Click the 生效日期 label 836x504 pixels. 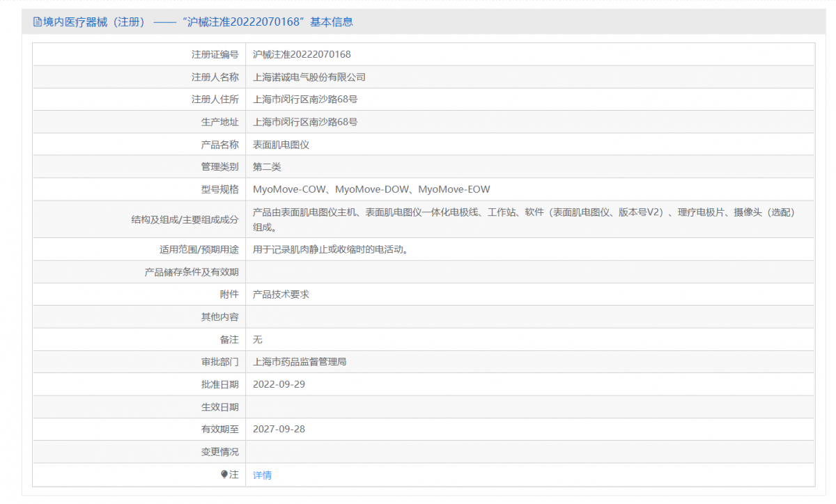[x=220, y=407]
